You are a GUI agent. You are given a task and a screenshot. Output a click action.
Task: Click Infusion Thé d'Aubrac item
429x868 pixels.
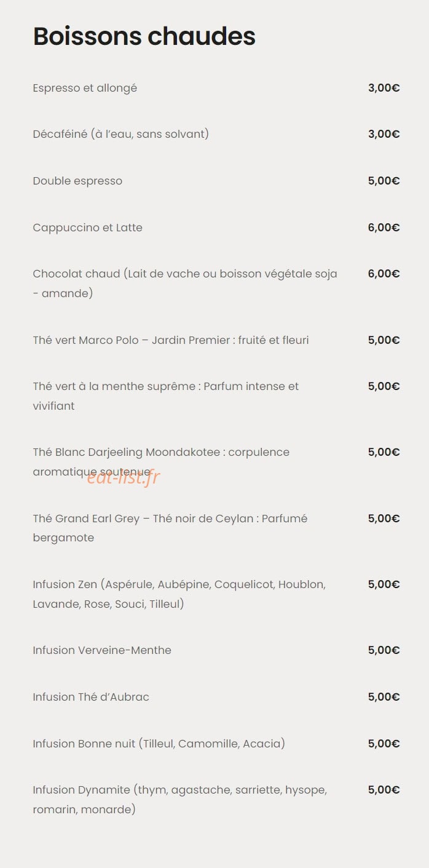91,697
